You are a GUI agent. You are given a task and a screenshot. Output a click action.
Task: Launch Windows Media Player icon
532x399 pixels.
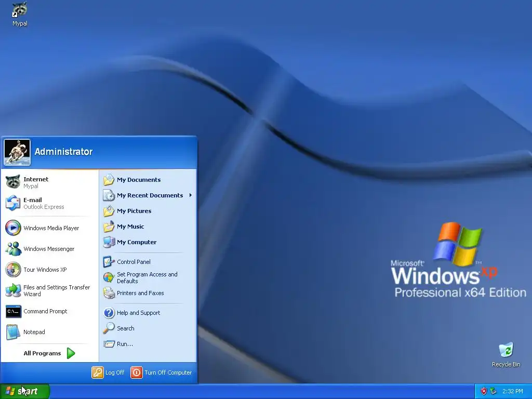[13, 228]
